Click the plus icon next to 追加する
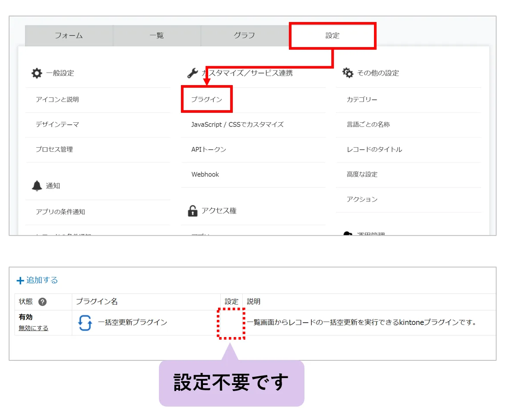This screenshot has width=507, height=420. click(20, 280)
